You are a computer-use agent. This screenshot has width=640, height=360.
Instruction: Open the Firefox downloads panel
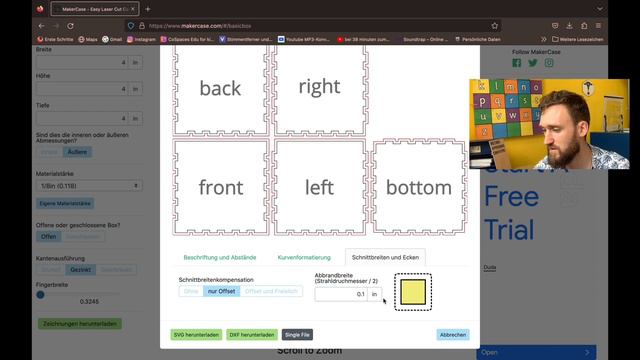coord(569,26)
